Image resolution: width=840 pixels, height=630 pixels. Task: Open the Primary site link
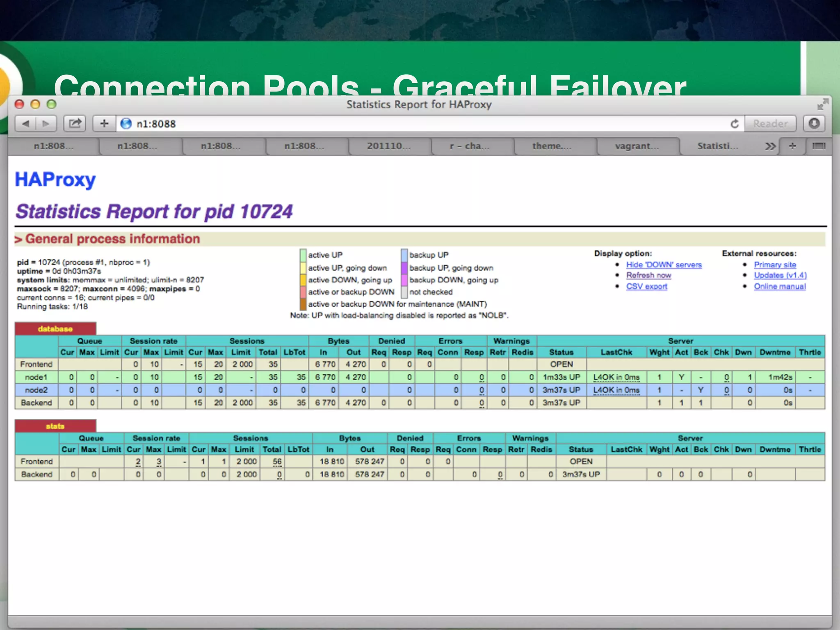click(x=775, y=265)
